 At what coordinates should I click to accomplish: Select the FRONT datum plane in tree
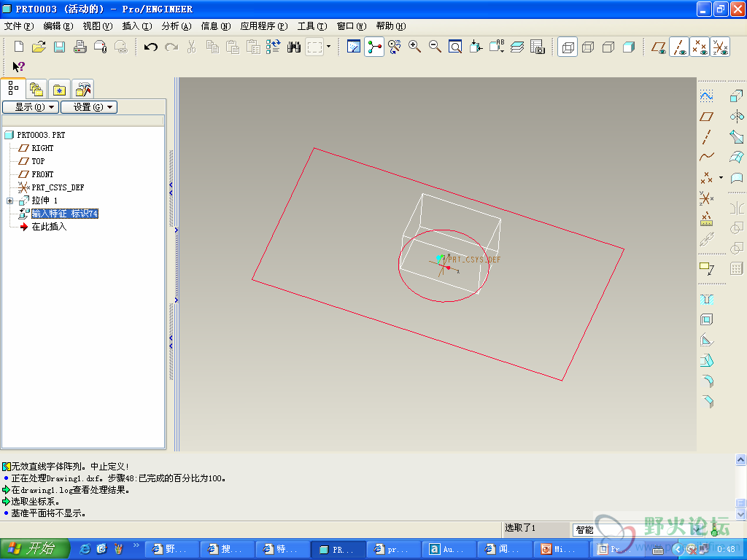click(x=42, y=174)
